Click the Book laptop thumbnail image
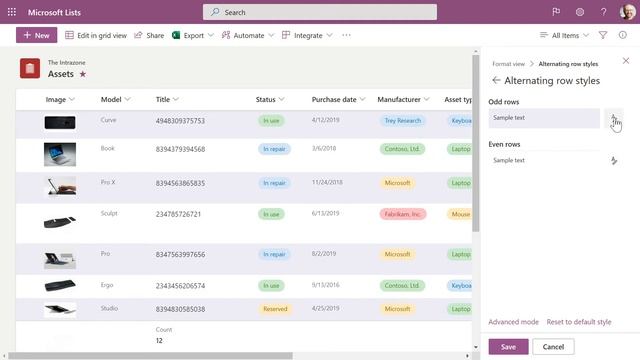 [x=60, y=154]
